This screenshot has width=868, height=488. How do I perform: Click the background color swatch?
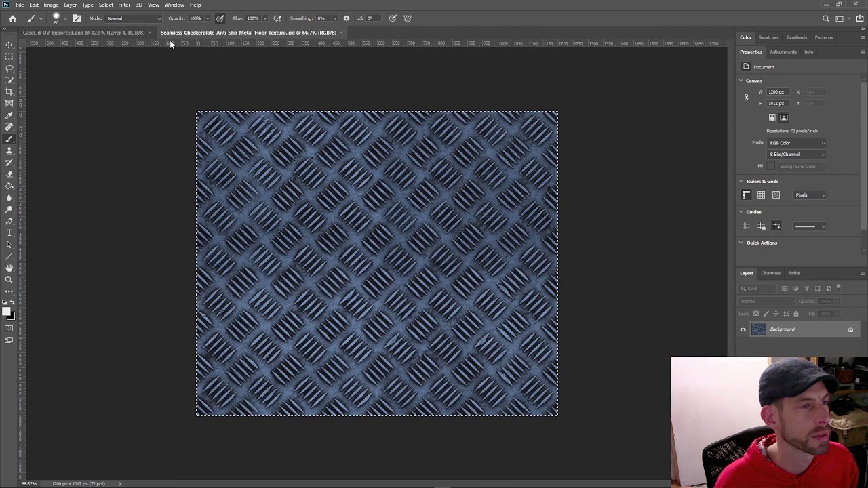11,316
